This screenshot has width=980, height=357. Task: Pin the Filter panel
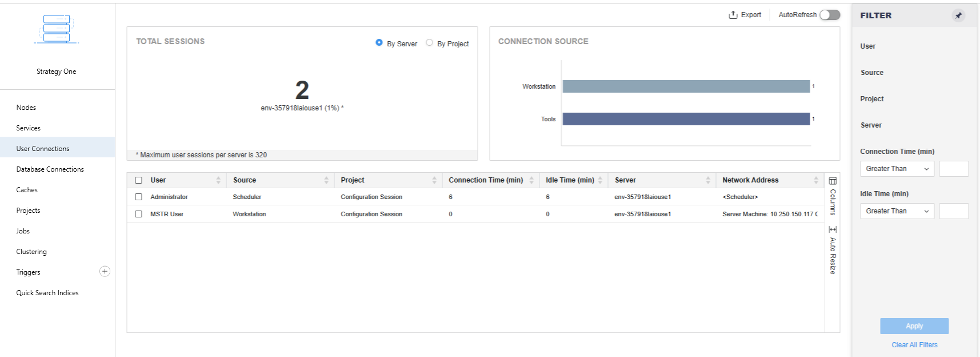coord(958,15)
